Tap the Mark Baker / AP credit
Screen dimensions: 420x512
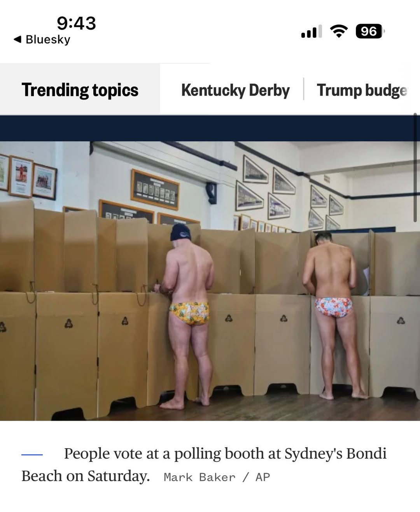point(217,477)
